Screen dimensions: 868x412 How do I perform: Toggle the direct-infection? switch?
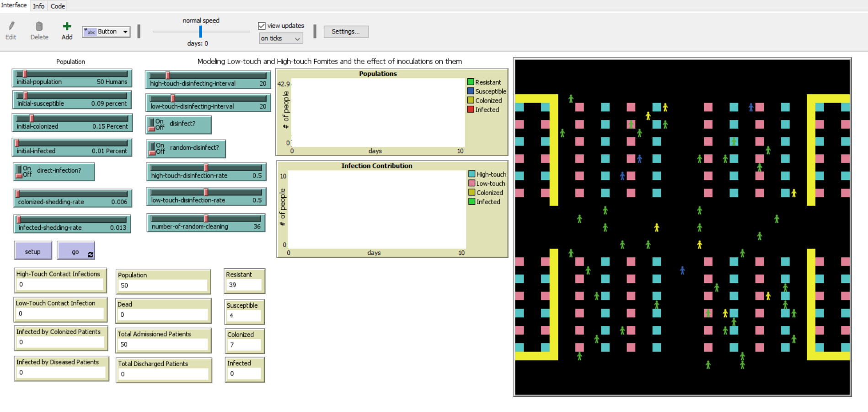tap(54, 172)
